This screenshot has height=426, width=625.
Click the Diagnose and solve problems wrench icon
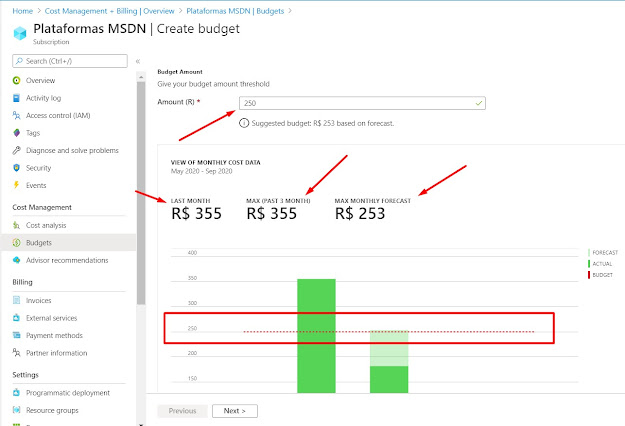16,151
